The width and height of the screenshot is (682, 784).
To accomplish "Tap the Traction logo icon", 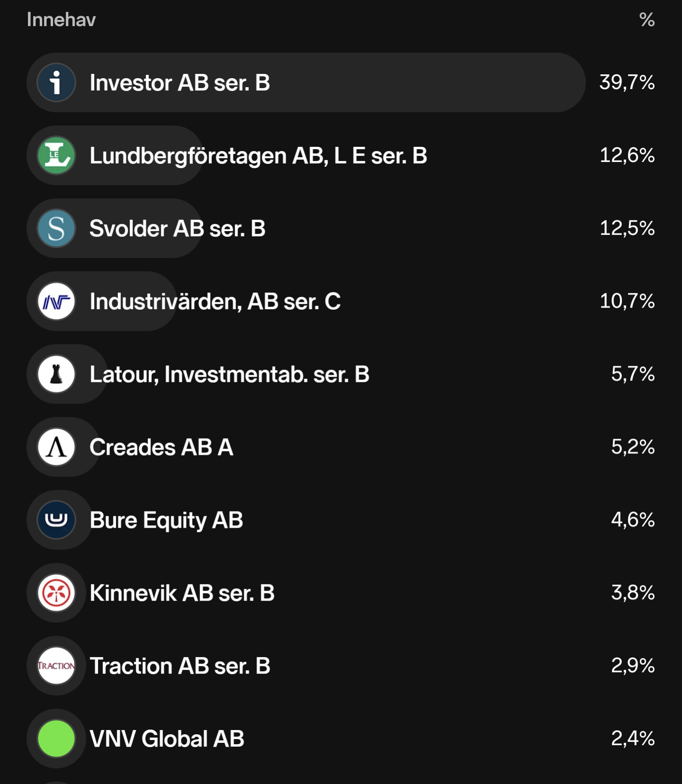I will [x=56, y=666].
